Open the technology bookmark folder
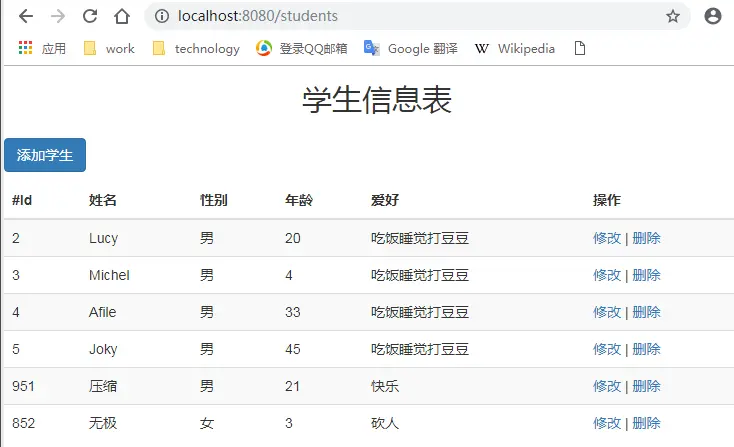Image resolution: width=734 pixels, height=447 pixels. tap(196, 48)
